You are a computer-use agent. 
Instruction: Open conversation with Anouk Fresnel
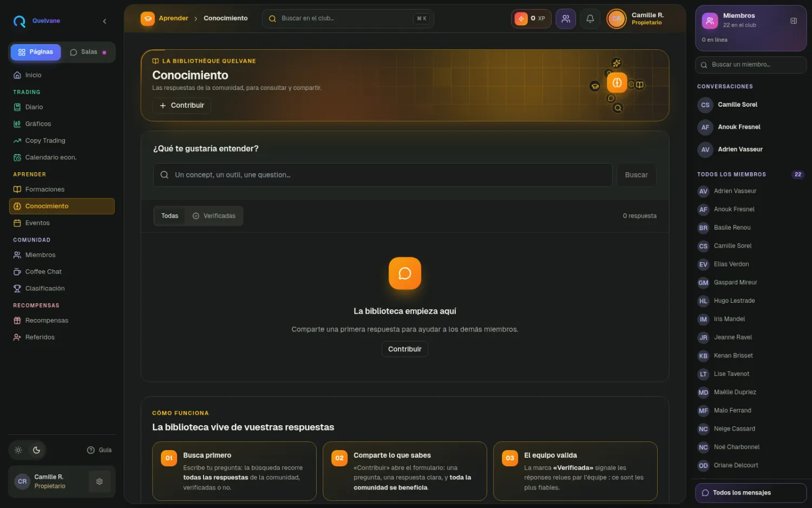pos(751,127)
